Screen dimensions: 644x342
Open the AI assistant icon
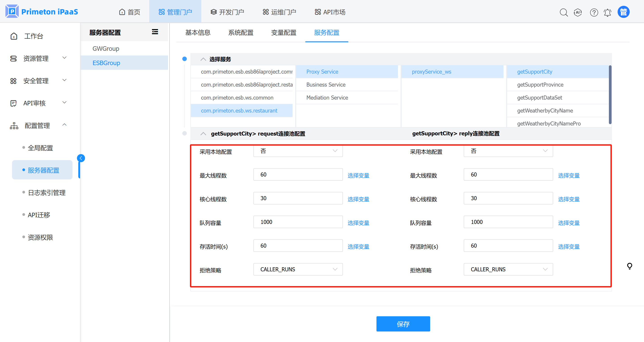578,12
